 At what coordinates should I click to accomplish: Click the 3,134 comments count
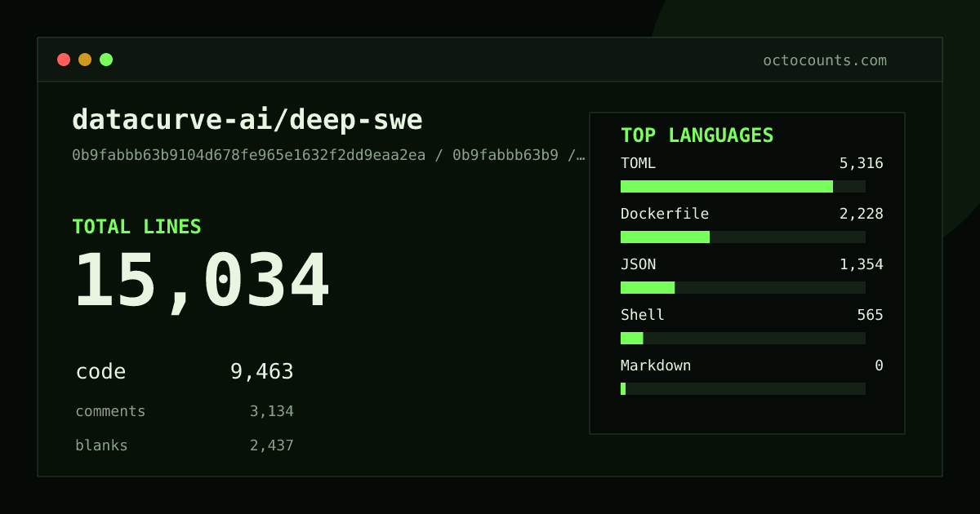pyautogui.click(x=272, y=411)
